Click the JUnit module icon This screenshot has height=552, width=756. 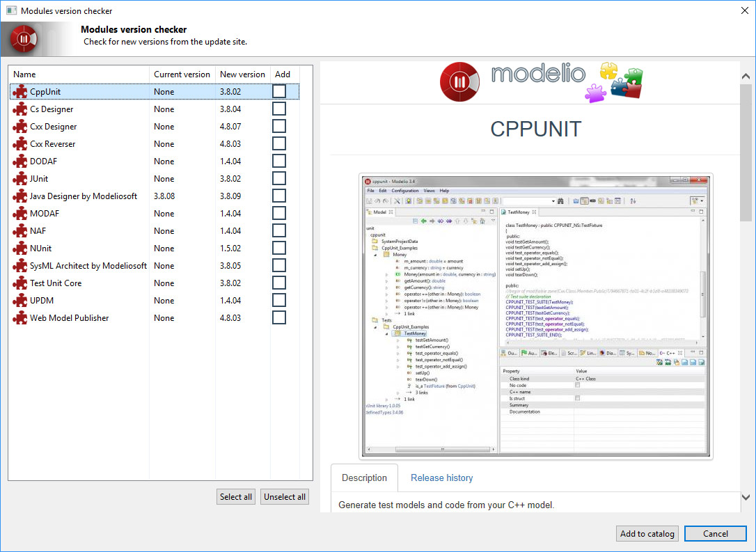(19, 178)
